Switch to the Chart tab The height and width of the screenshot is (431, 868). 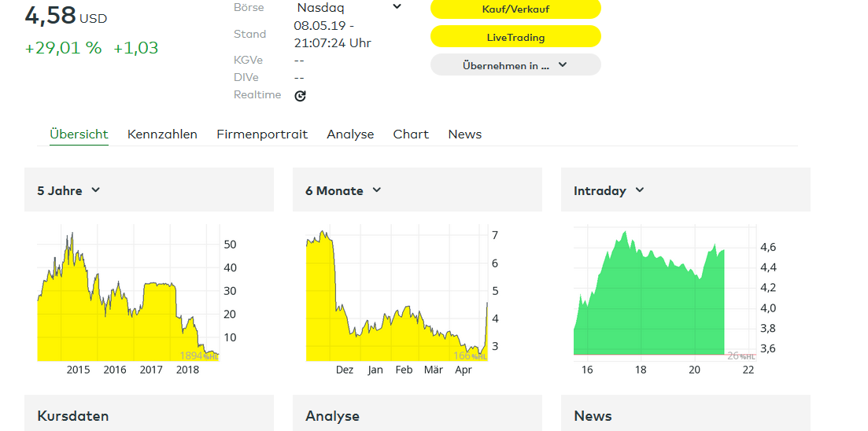[x=411, y=134]
